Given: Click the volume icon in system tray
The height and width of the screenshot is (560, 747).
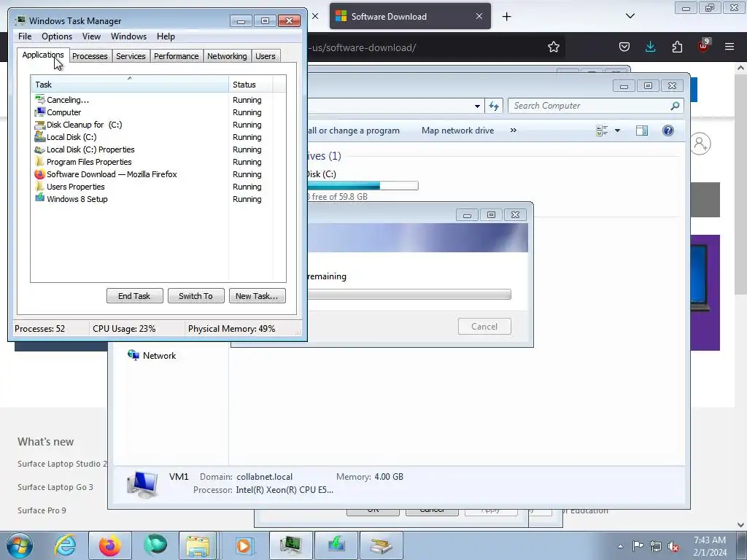Looking at the screenshot, I should point(673,546).
